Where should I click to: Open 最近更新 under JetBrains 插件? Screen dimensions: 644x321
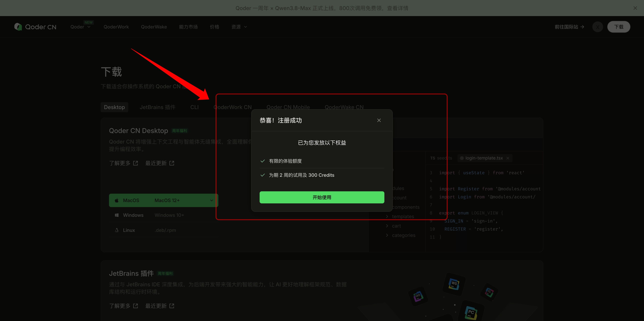click(160, 306)
